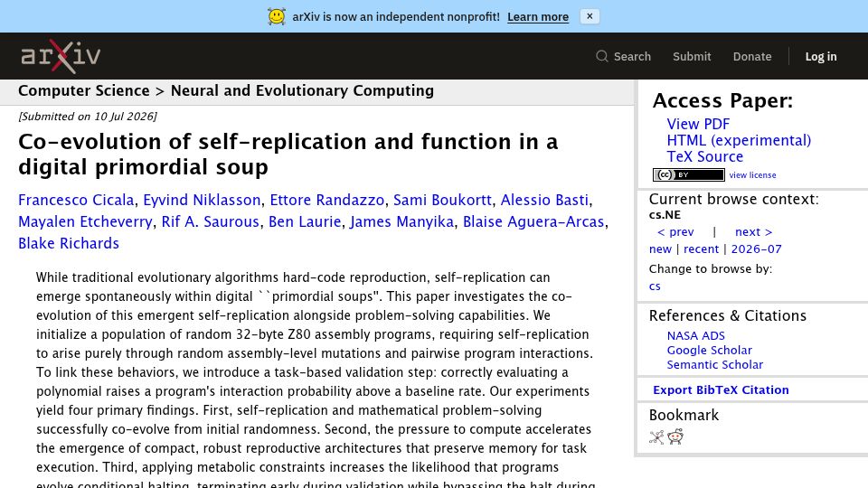Open author Ettore Randazzo

327,200
